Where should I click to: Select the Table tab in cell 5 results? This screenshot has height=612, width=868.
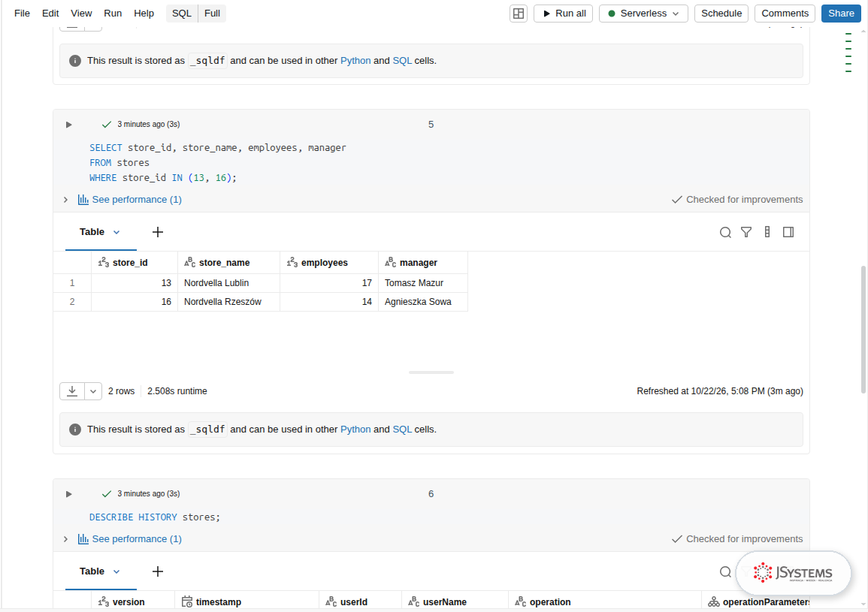pos(92,232)
